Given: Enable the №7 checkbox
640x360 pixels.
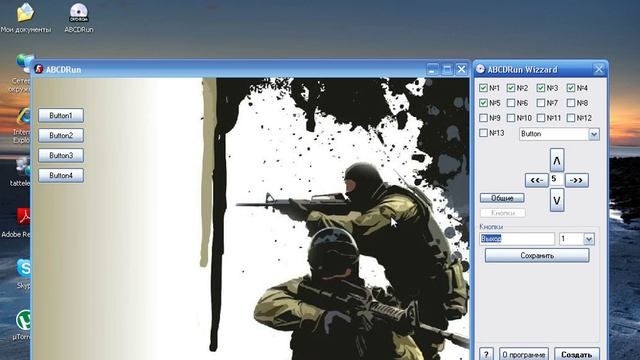Looking at the screenshot, I should click(x=541, y=103).
